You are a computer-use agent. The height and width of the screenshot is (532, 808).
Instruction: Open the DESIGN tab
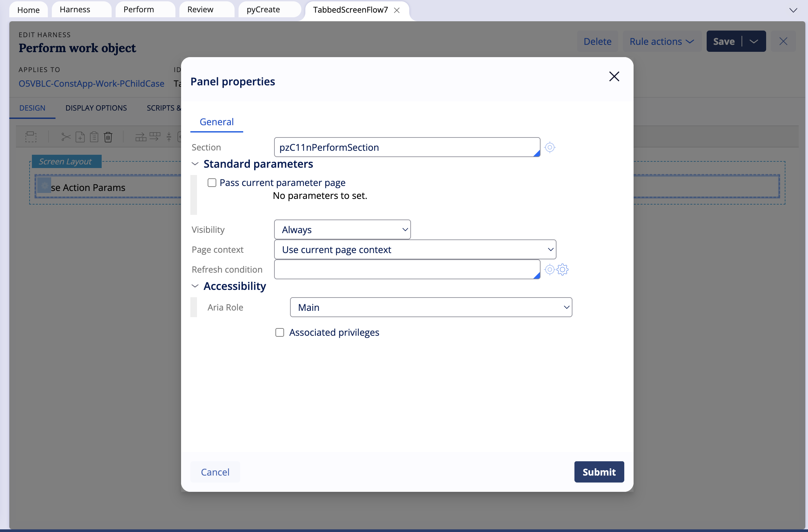point(32,108)
